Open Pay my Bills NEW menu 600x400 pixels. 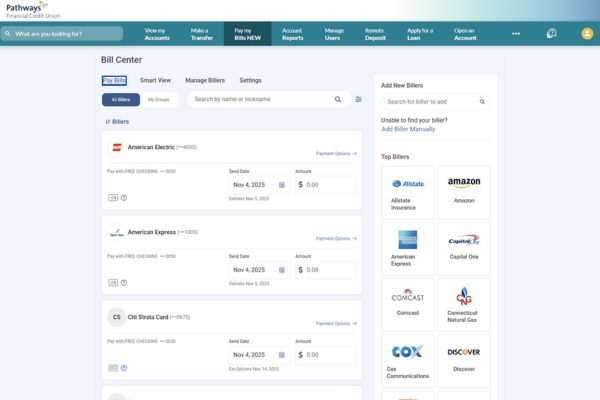248,34
